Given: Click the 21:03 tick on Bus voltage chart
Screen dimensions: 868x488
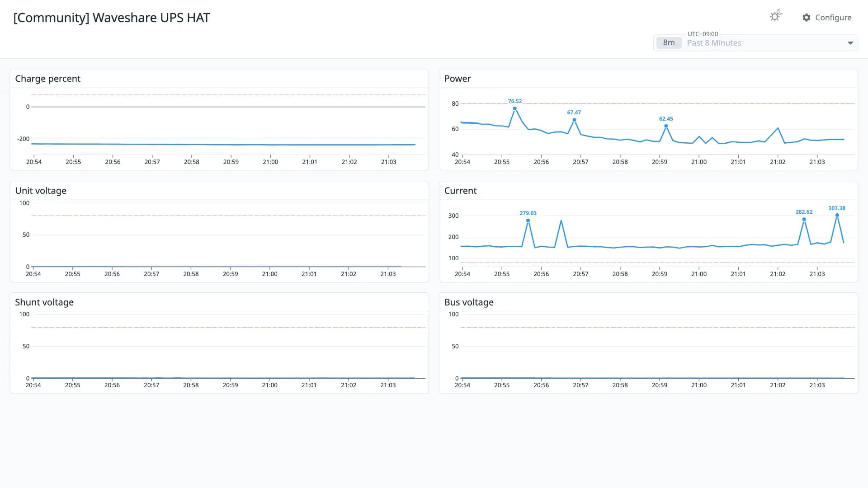Looking at the screenshot, I should pos(817,385).
